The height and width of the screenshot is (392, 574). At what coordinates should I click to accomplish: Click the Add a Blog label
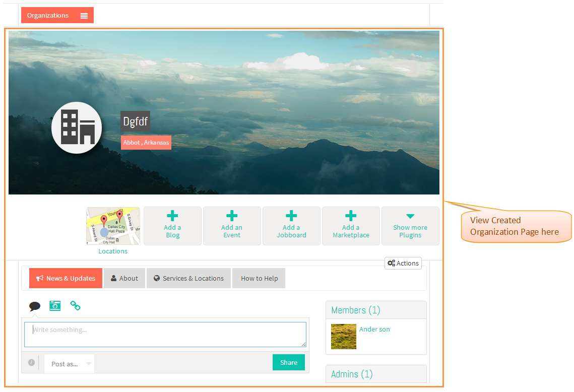point(172,231)
